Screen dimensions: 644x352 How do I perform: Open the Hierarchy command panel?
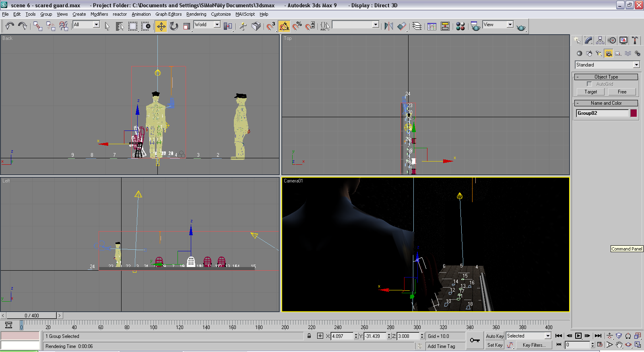click(x=600, y=40)
